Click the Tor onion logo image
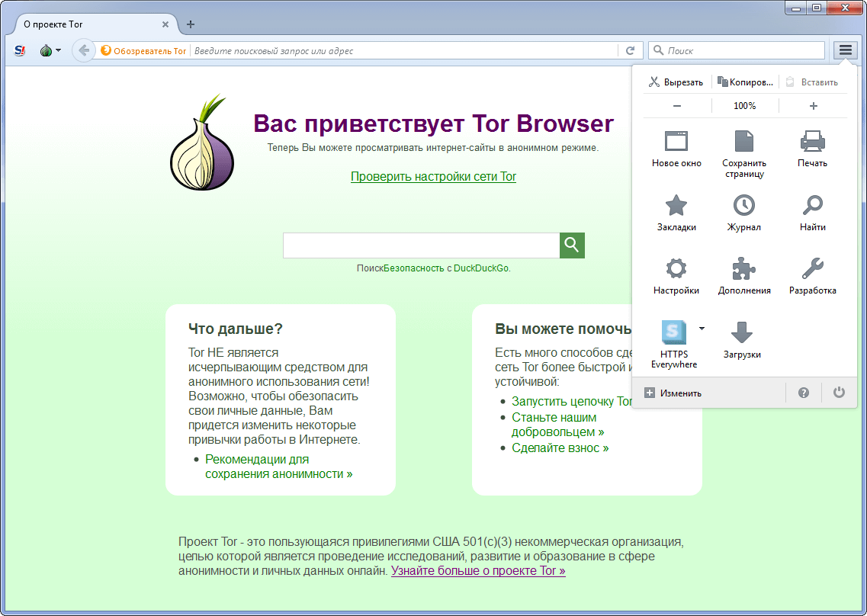This screenshot has width=867, height=616. pos(202,142)
